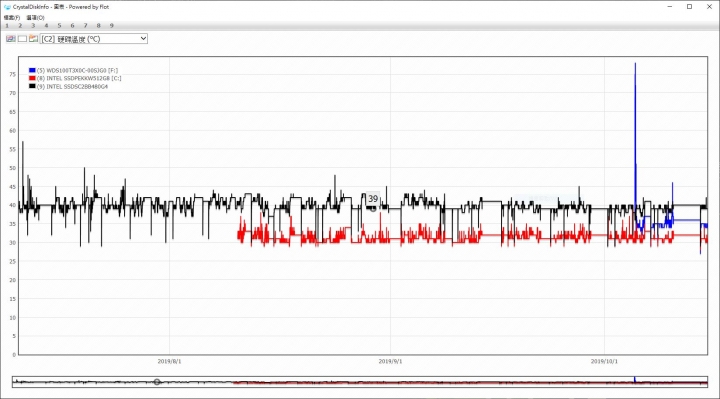
Task: Select disk number 3 in number bar
Action: 33,26
